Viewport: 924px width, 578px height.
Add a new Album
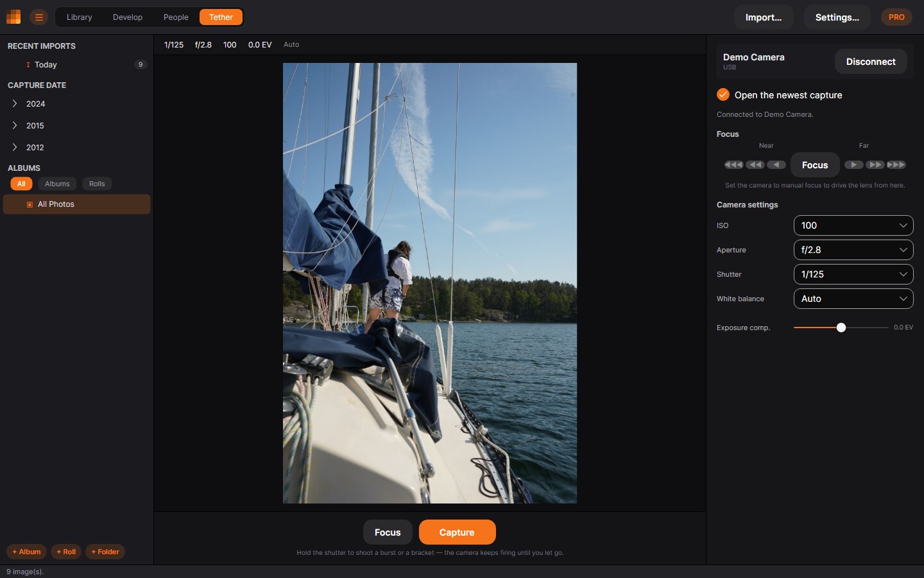point(26,552)
